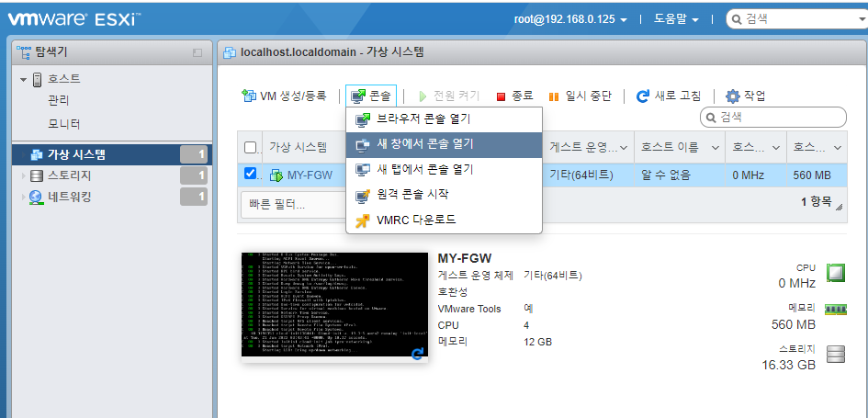Image resolution: width=868 pixels, height=418 pixels.
Task: Click the VMRC download arrow icon
Action: [x=363, y=220]
